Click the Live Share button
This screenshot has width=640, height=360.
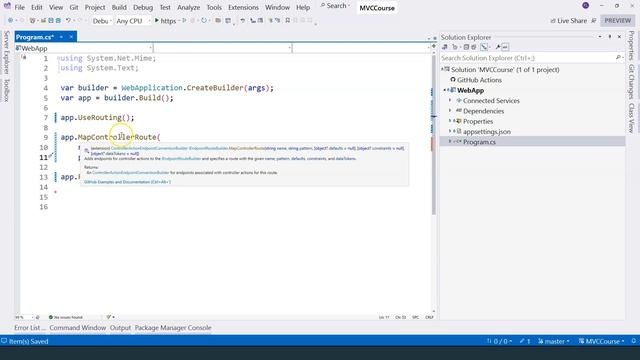click(568, 20)
